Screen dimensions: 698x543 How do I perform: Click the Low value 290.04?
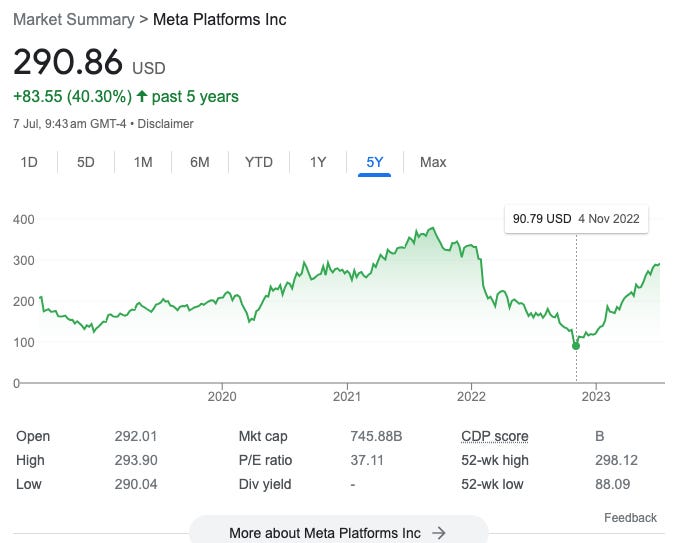coord(136,484)
